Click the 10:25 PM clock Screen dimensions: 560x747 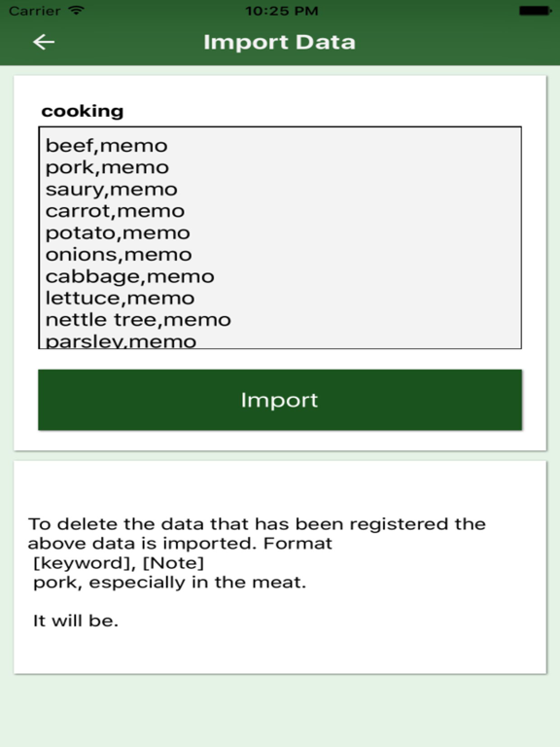click(281, 11)
